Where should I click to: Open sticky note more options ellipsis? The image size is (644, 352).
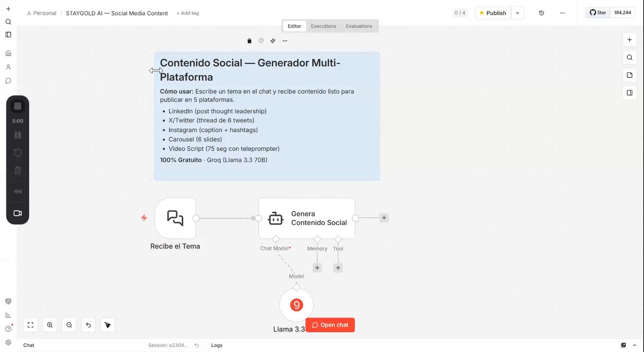coord(285,41)
